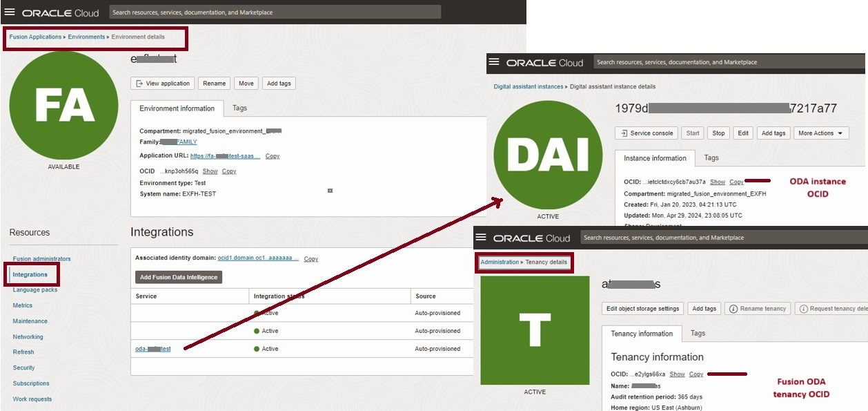Click Oracle Cloud logo in Digital assistant window

545,62
